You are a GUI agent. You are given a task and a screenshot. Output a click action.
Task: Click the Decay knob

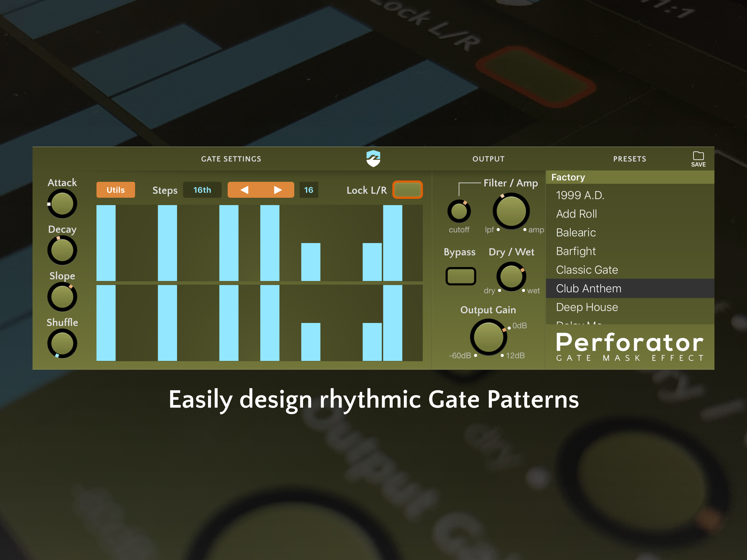pos(62,250)
